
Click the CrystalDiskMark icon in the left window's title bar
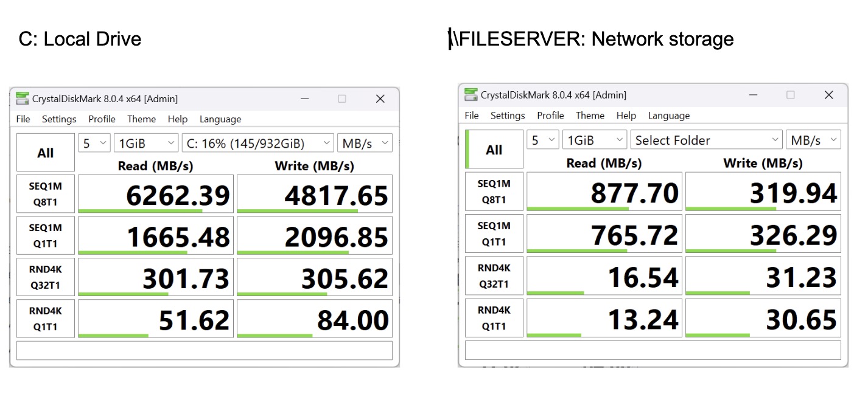click(23, 98)
